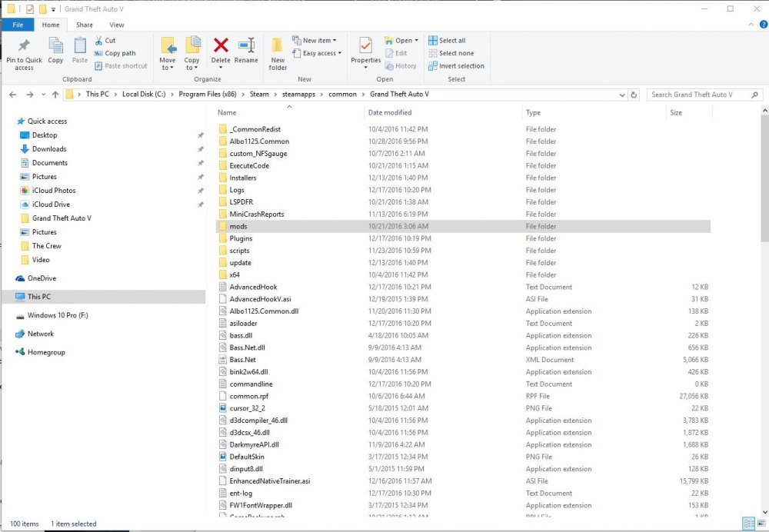Click Local Disk (C:) breadcrumb
Image resolution: width=769 pixels, height=532 pixels.
144,94
